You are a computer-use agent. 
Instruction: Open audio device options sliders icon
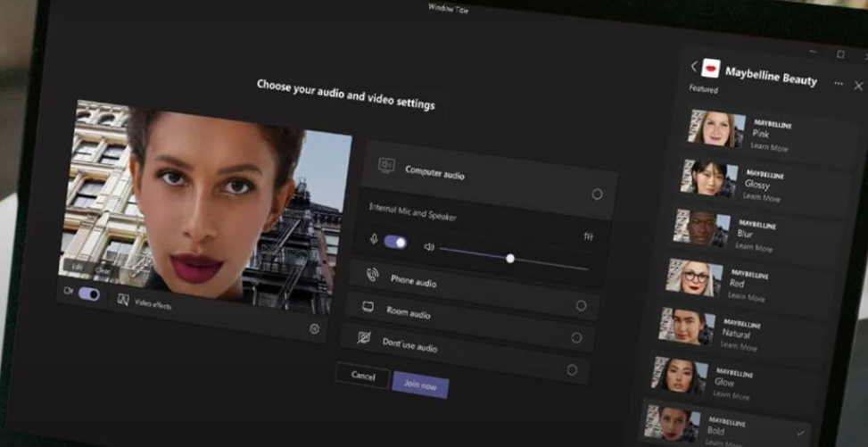[588, 236]
